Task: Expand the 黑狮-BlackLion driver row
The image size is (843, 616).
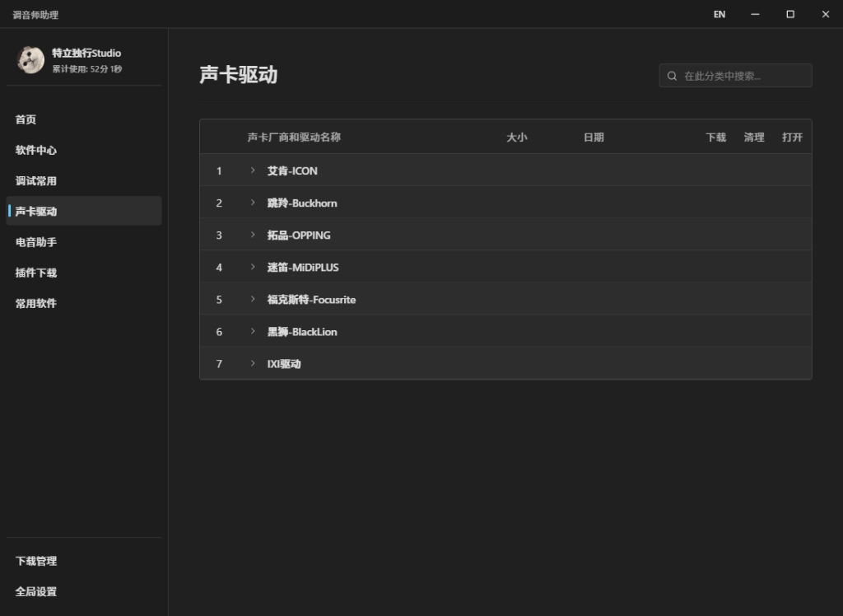Action: (254, 331)
